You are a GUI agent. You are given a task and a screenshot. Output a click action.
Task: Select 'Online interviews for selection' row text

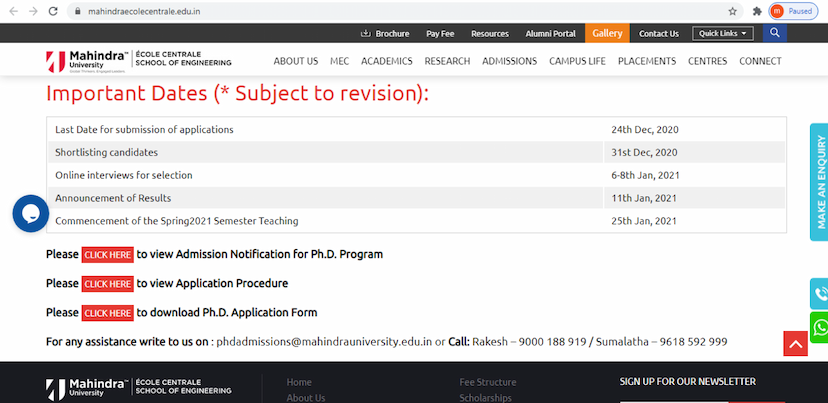click(124, 175)
